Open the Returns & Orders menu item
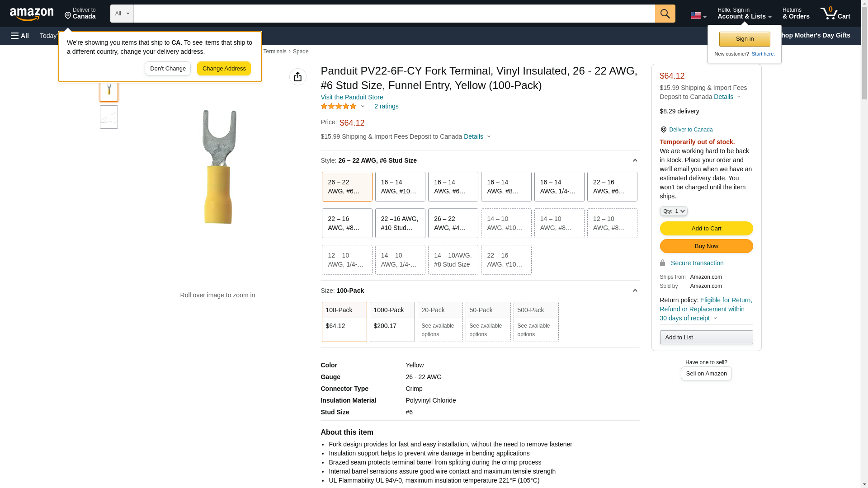The width and height of the screenshot is (868, 488). click(796, 14)
